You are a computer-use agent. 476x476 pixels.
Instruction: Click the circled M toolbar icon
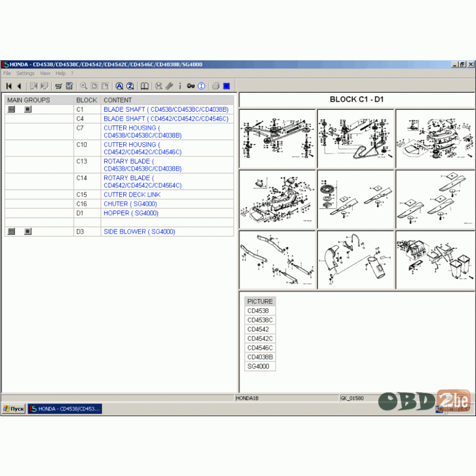click(159, 86)
